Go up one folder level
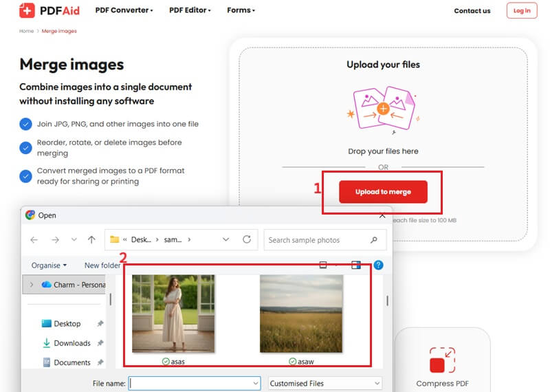This screenshot has width=550, height=392. pyautogui.click(x=91, y=240)
